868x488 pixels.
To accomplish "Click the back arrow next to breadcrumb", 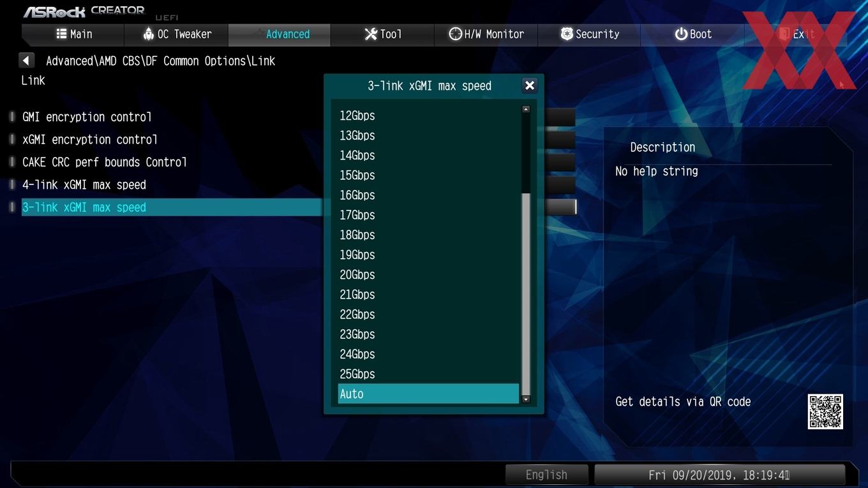I will (x=26, y=61).
